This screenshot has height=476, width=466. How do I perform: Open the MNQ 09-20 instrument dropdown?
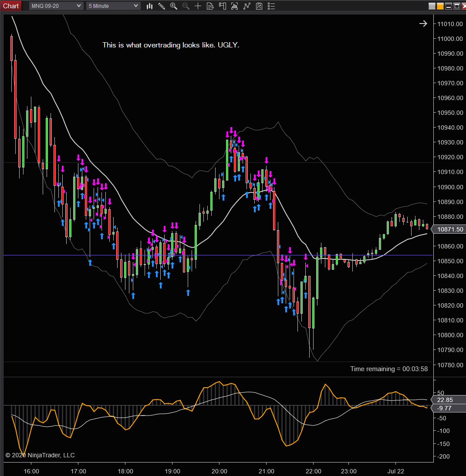56,6
